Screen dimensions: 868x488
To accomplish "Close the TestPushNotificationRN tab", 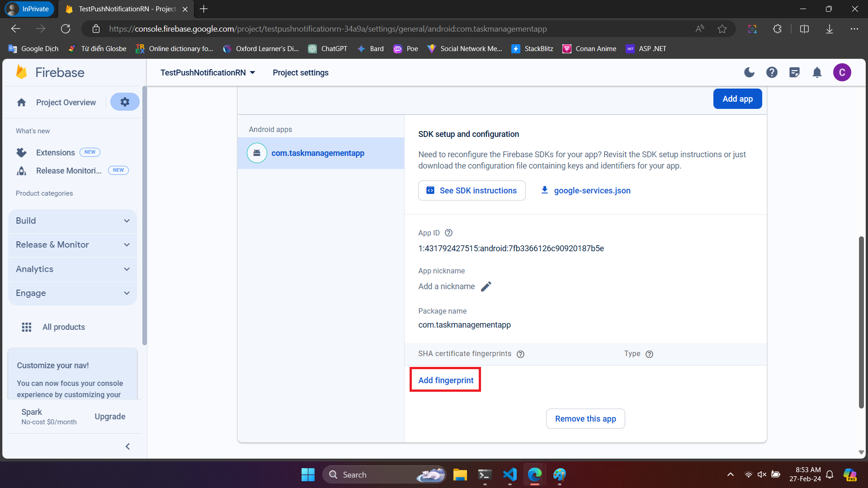I will tap(185, 9).
